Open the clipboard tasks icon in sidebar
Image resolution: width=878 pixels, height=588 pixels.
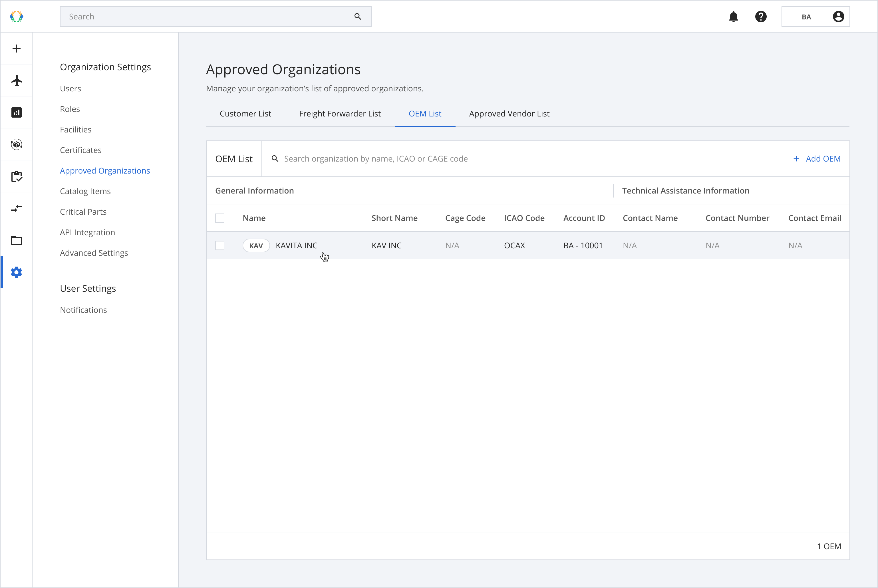[x=17, y=176]
